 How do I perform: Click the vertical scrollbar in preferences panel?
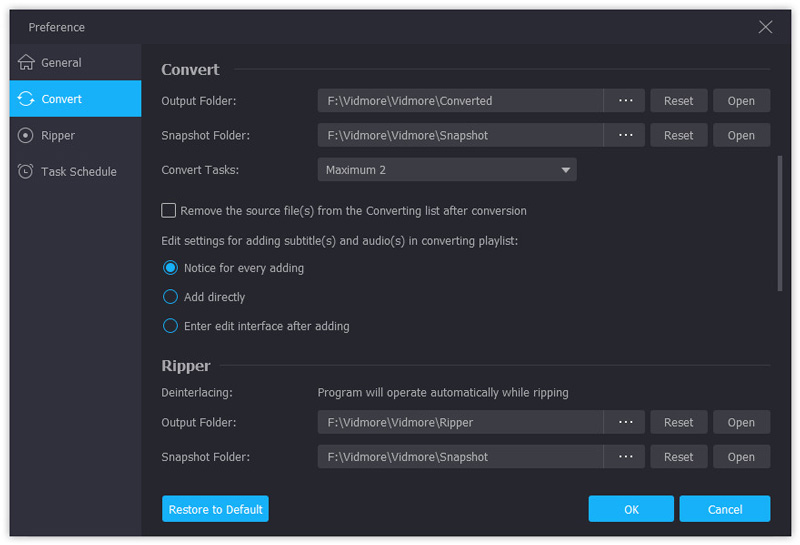(x=780, y=224)
